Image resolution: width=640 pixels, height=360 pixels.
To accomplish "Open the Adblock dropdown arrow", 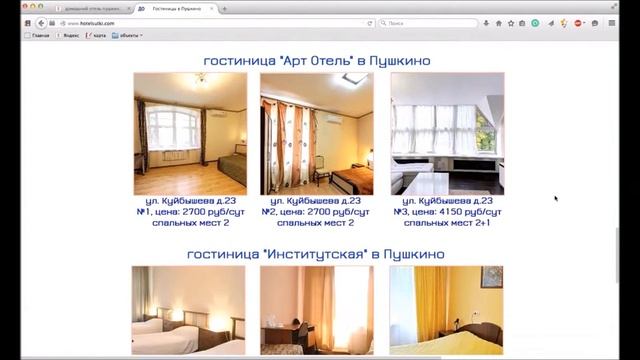I will pos(584,23).
